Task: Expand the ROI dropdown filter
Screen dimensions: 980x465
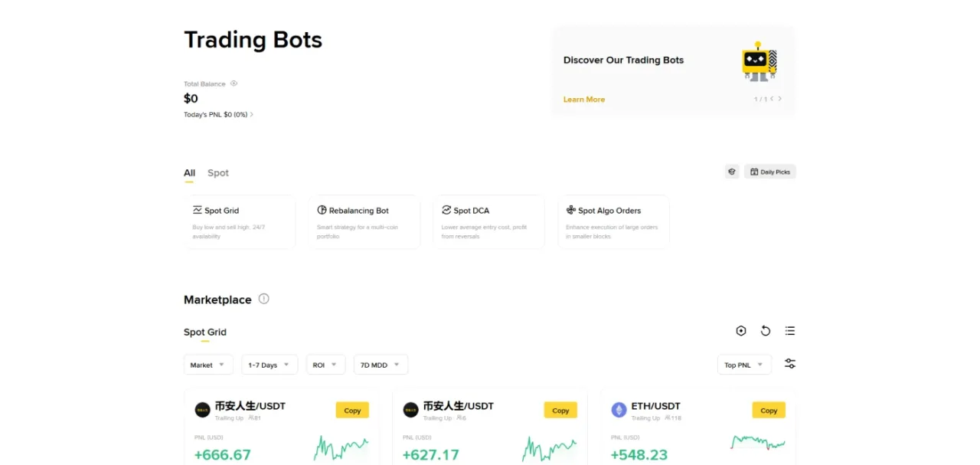Action: tap(325, 365)
